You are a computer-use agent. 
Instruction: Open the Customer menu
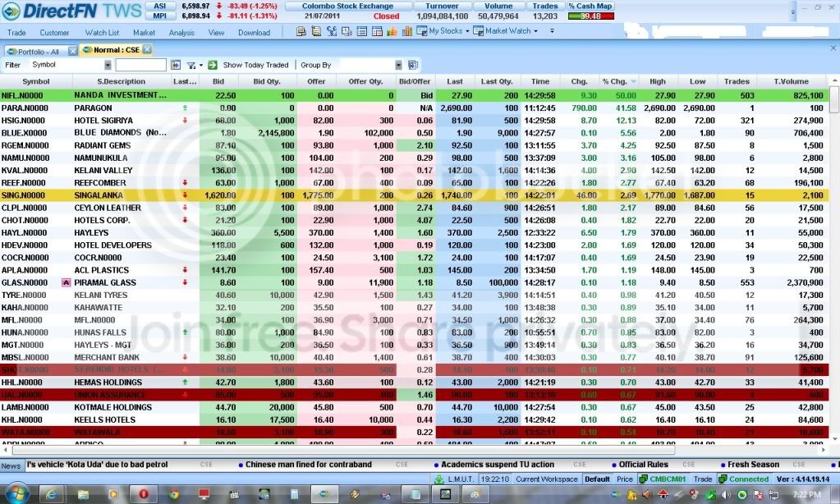tap(55, 33)
